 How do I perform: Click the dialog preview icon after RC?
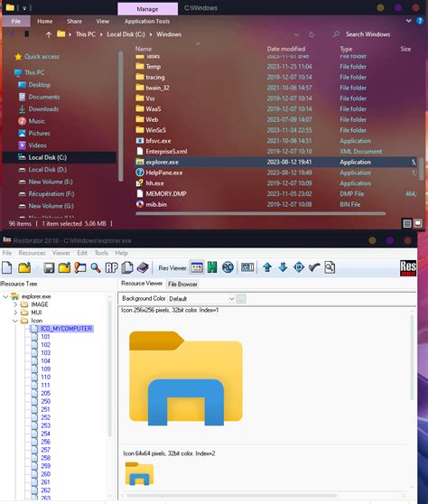pyautogui.click(x=247, y=267)
